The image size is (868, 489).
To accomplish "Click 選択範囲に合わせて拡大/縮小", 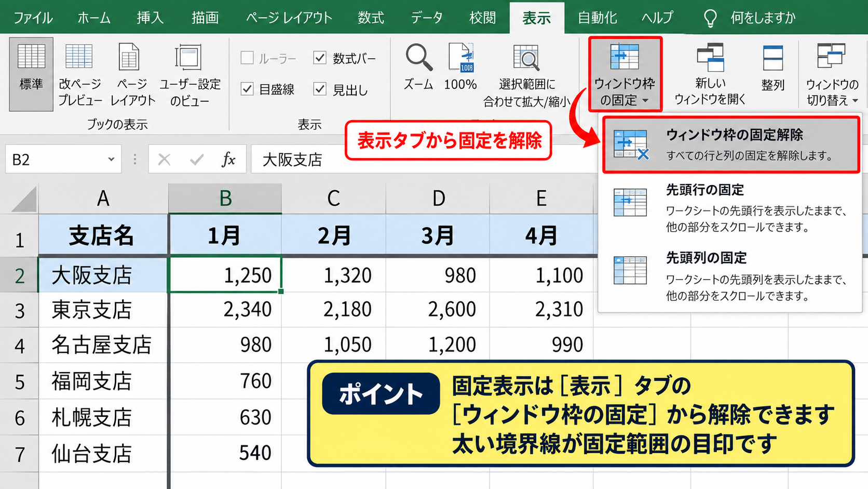I will click(526, 75).
